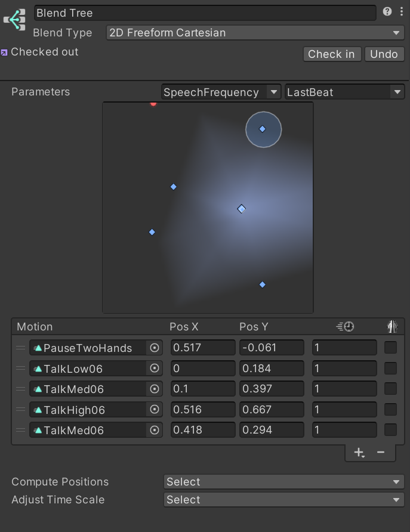Click the Blend Tree name field
The width and height of the screenshot is (410, 532).
click(x=205, y=13)
